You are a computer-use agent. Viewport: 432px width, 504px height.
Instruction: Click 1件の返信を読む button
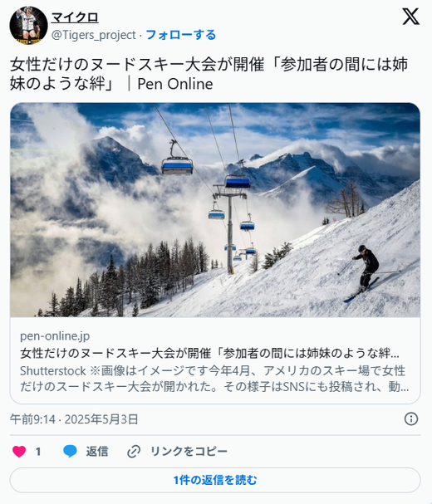215,480
